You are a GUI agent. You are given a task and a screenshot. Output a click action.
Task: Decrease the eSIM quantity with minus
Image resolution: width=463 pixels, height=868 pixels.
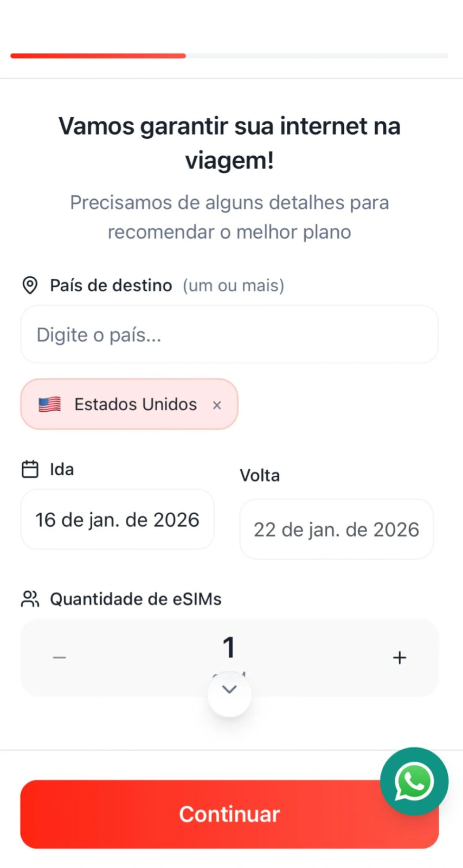(x=59, y=657)
